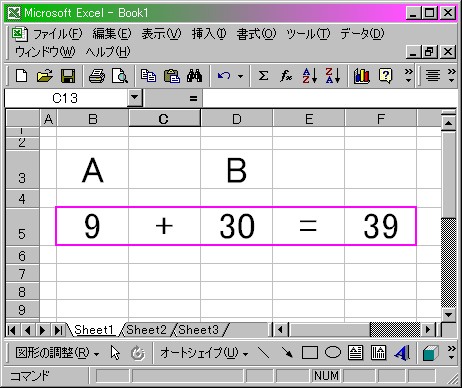Click the Edit Formula equals button
The width and height of the screenshot is (462, 388).
point(193,98)
